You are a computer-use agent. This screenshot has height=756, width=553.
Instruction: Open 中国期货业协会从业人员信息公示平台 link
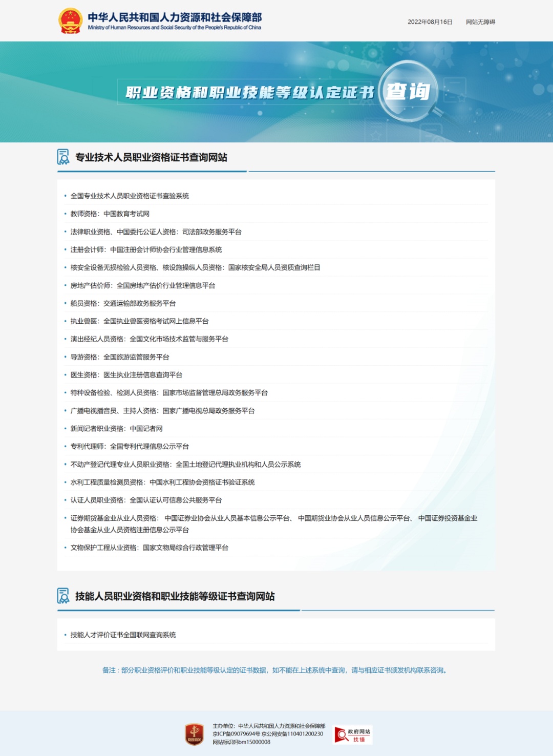(354, 518)
